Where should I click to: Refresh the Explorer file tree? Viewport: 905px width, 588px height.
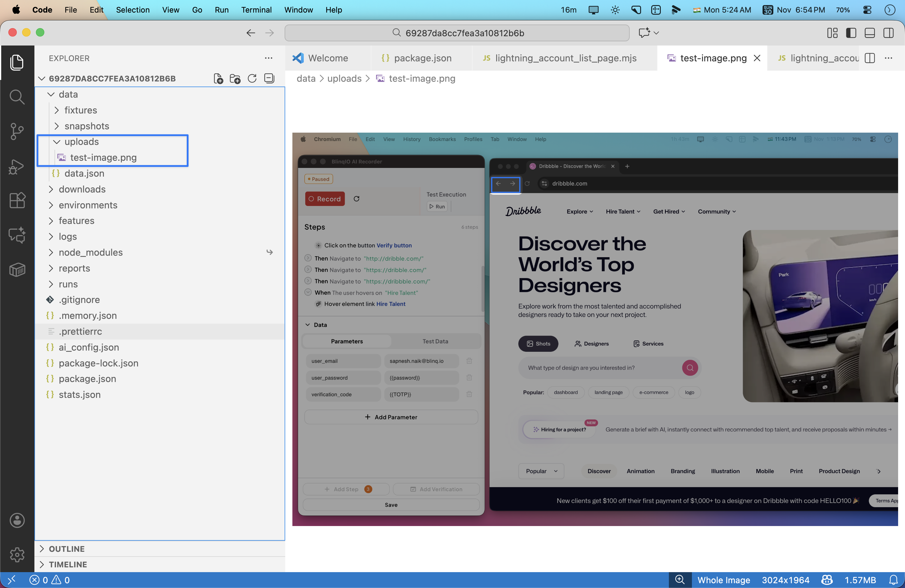(252, 79)
